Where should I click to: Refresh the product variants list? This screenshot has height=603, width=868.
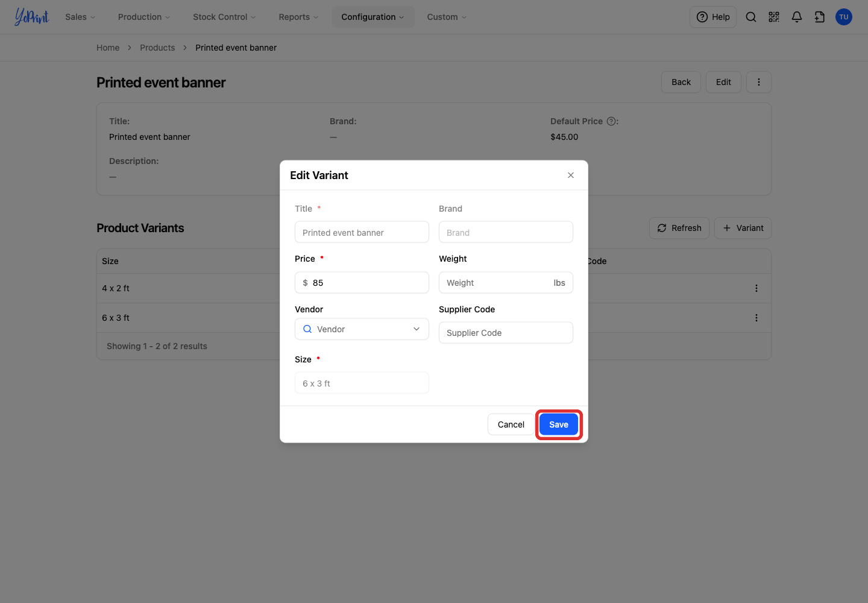tap(679, 228)
